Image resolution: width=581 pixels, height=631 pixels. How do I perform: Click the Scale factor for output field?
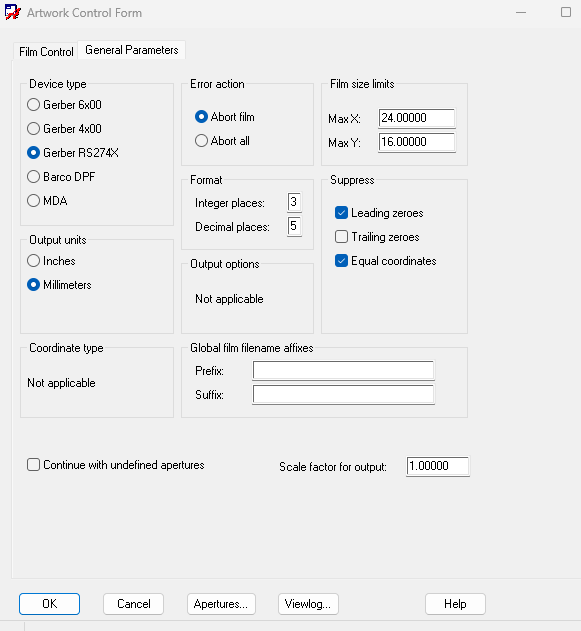pos(438,466)
